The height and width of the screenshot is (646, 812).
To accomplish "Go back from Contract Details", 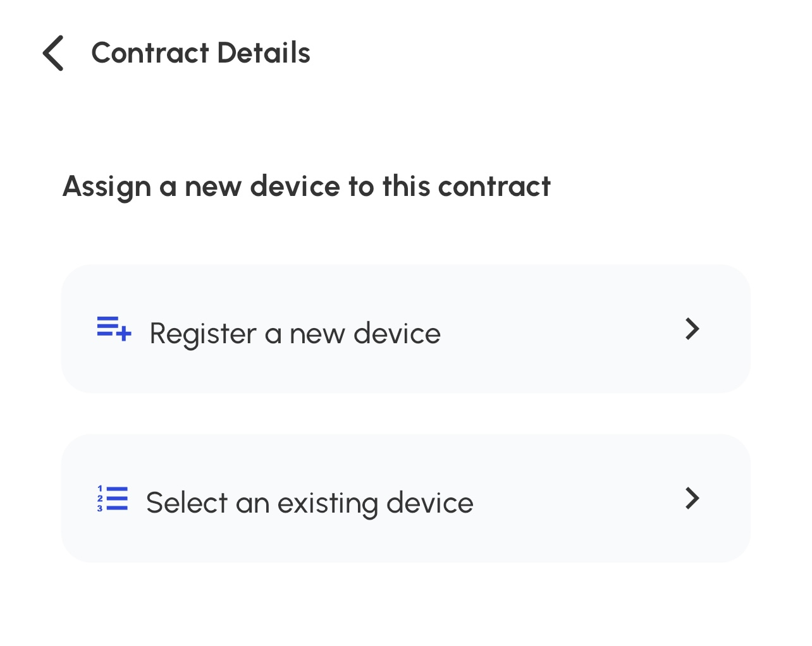I will (54, 53).
